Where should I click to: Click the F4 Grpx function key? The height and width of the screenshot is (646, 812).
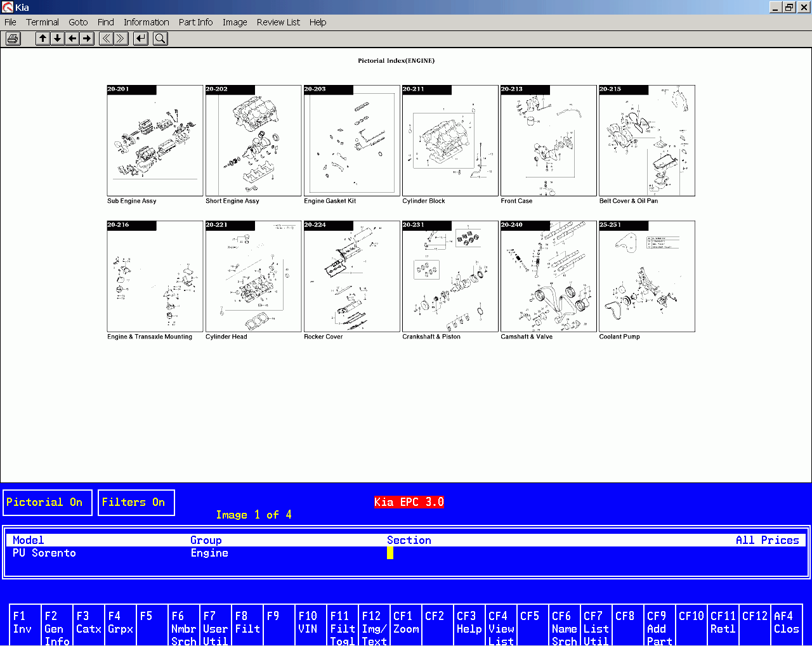pos(121,626)
